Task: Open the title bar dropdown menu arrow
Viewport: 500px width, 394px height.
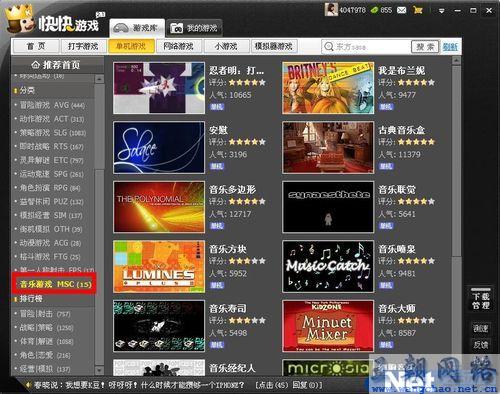Action: [x=441, y=11]
